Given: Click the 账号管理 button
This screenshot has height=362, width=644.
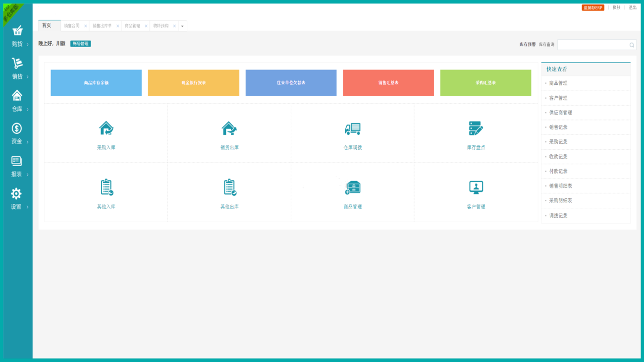Looking at the screenshot, I should [81, 44].
